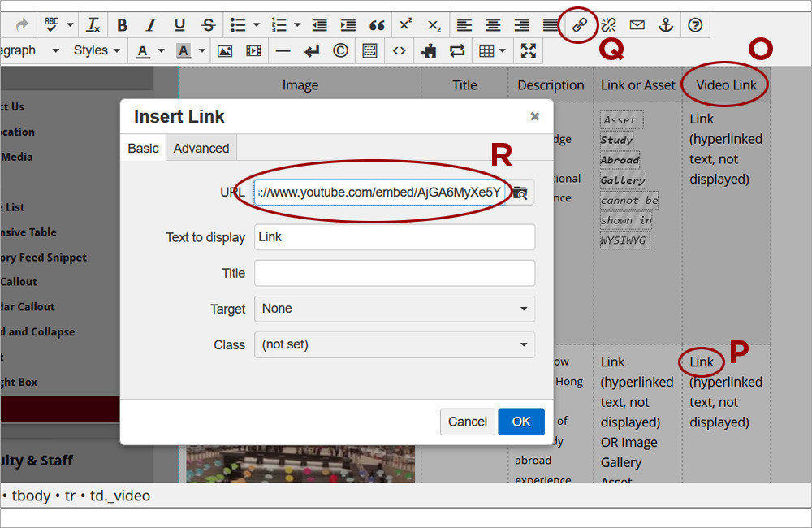Open the editor help icon
The image size is (812, 528).
click(695, 25)
